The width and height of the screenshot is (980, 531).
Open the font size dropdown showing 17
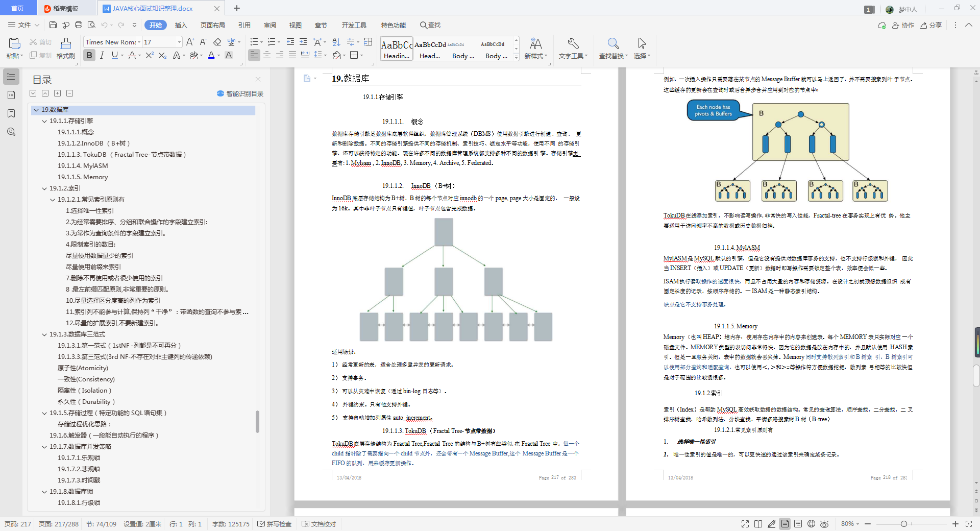(179, 42)
